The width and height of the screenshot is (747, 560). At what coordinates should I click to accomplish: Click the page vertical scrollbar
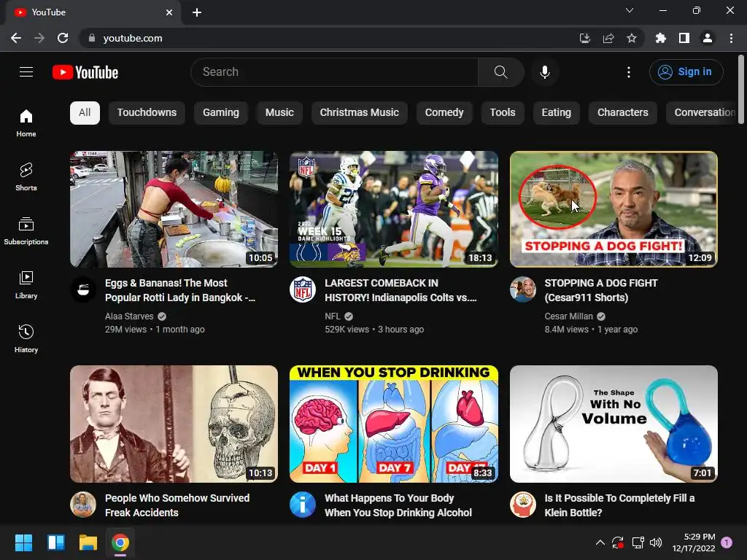(741, 90)
